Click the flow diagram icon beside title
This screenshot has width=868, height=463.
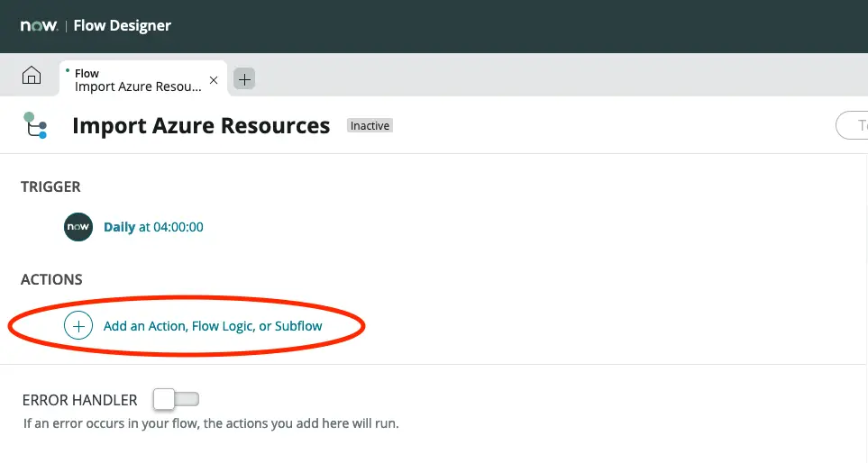35,126
